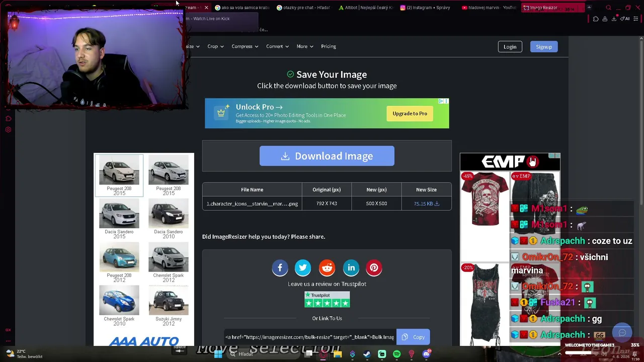Click the browser tab search icon

(x=608, y=8)
